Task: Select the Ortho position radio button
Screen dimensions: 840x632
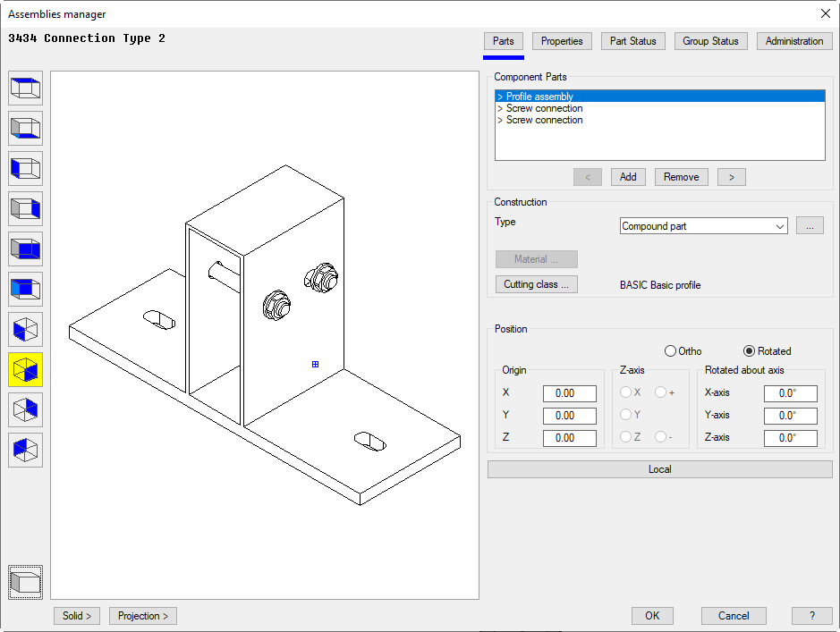Action: pyautogui.click(x=670, y=351)
